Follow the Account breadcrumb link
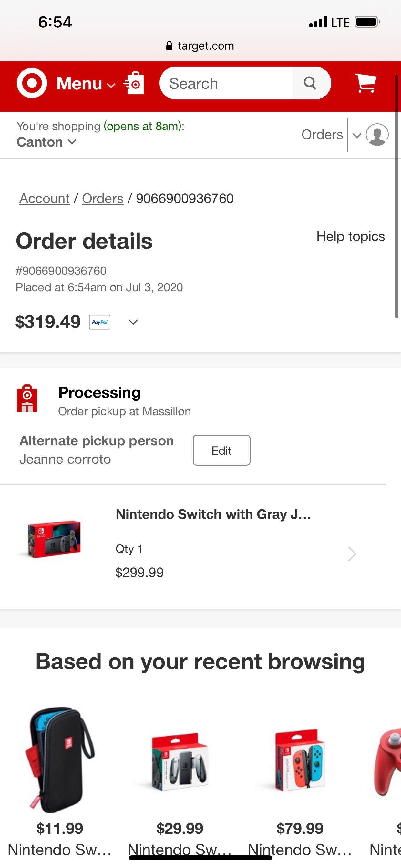Image resolution: width=401 pixels, height=868 pixels. (45, 199)
